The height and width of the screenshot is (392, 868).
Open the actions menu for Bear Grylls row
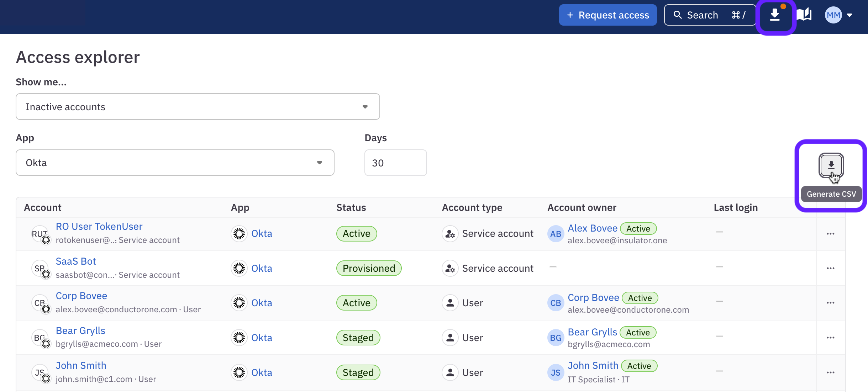click(x=831, y=337)
